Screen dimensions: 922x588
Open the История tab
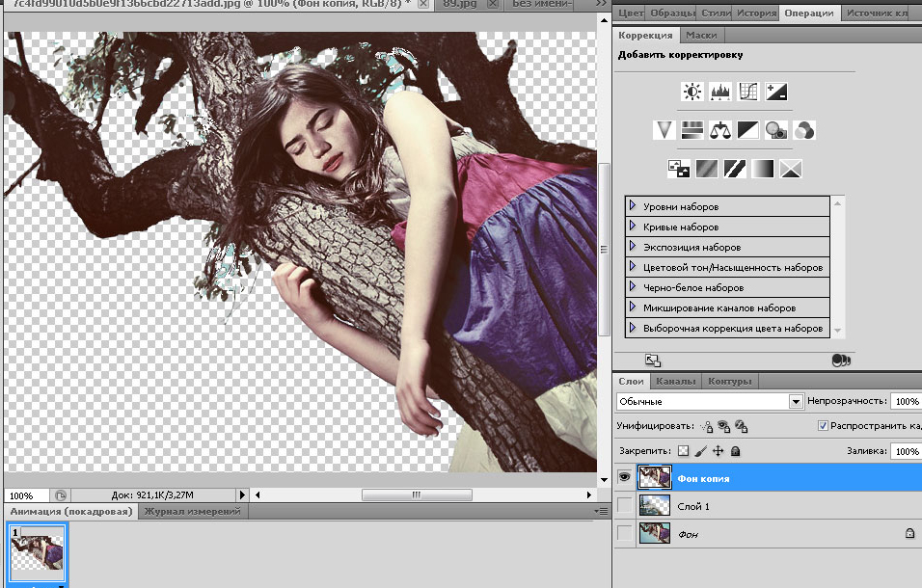[757, 13]
